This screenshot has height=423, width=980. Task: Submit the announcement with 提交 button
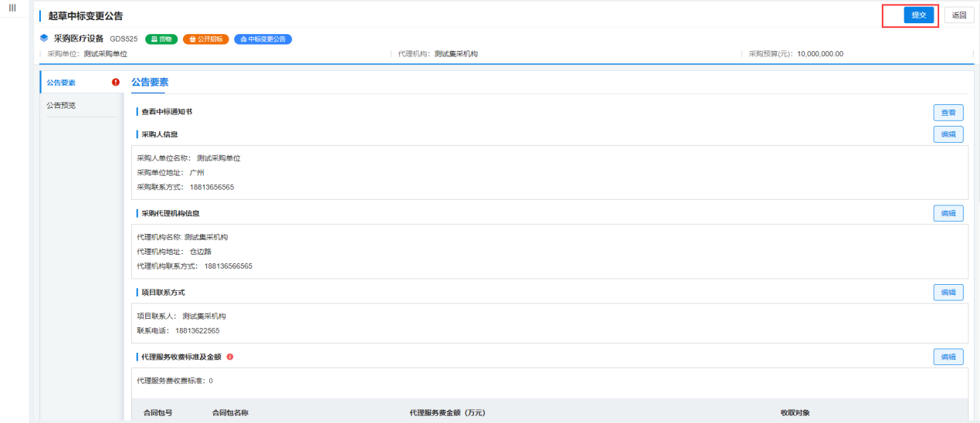[918, 15]
